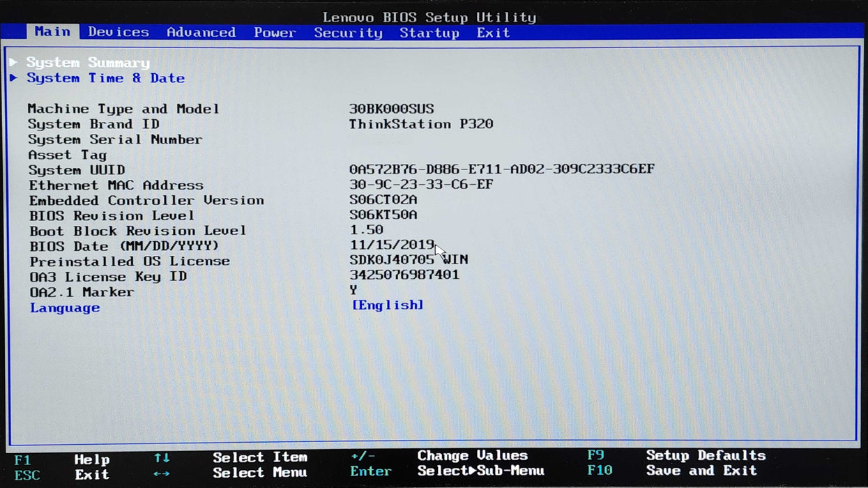Click the OA3 License Key ID label
This screenshot has height=488, width=868.
click(108, 277)
